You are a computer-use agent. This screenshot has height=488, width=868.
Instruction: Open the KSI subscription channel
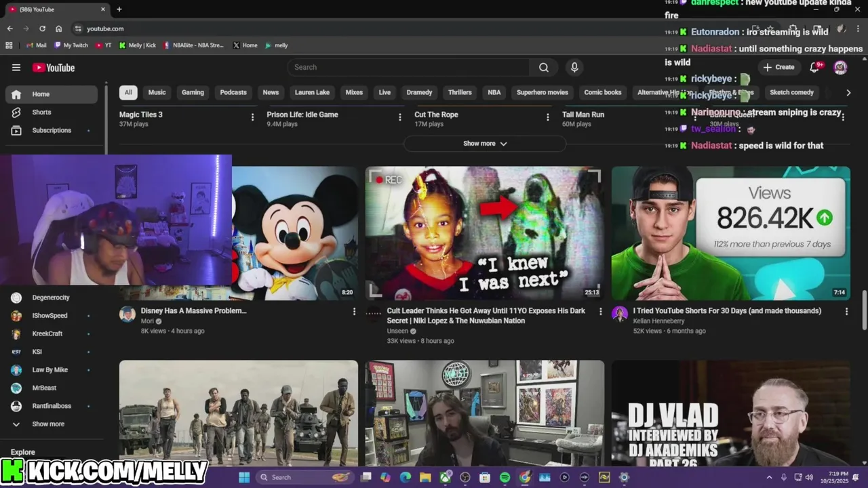coord(52,352)
